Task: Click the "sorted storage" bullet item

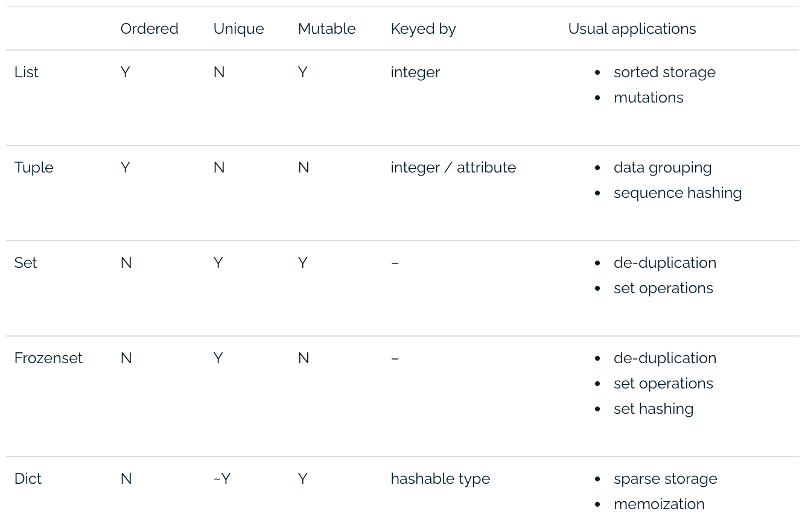Action: (x=664, y=72)
